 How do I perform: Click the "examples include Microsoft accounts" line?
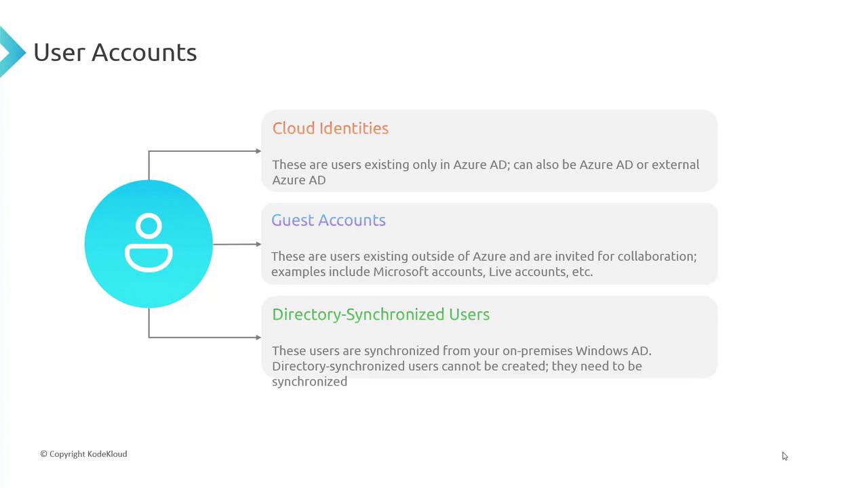432,272
